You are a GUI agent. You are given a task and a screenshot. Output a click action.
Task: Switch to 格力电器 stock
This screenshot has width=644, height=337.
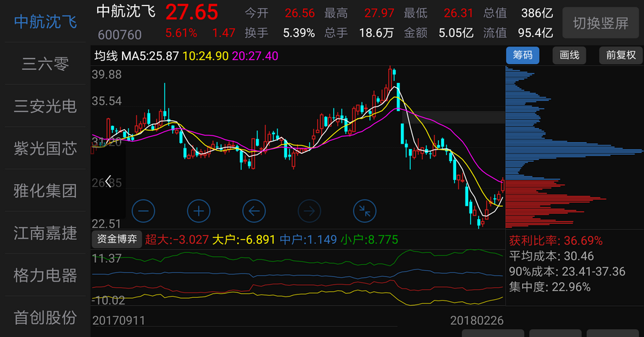[45, 275]
